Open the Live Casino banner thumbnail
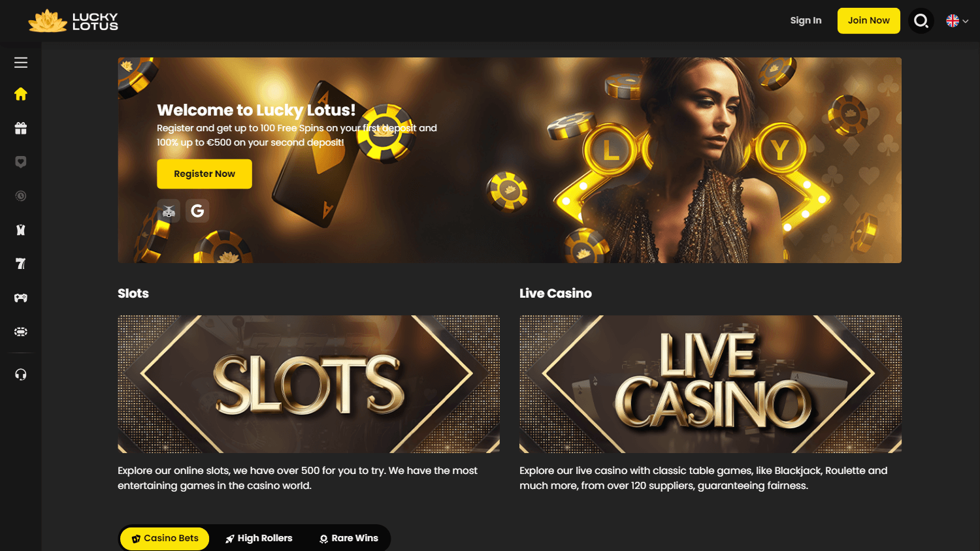The image size is (980, 551). tap(710, 384)
